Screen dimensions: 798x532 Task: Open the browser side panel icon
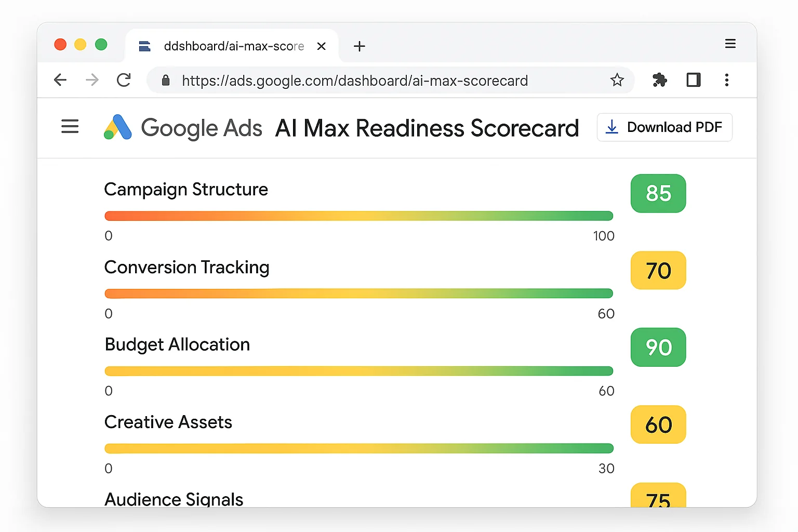693,80
